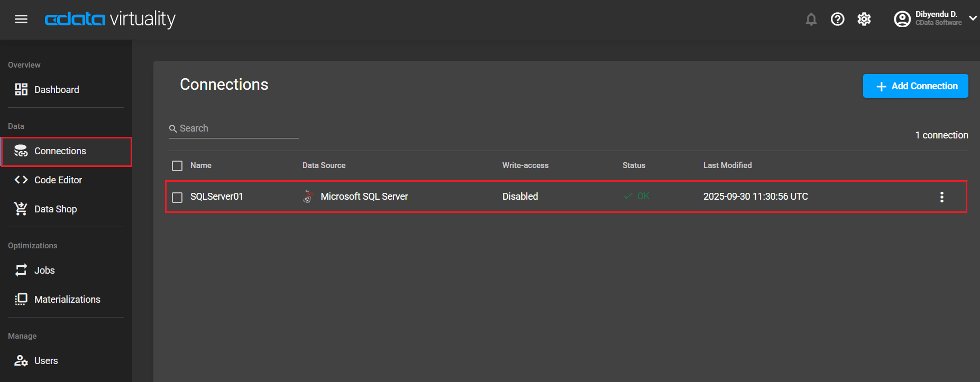Click the Microsoft SQL Server source icon
This screenshot has height=382, width=980.
pos(307,197)
